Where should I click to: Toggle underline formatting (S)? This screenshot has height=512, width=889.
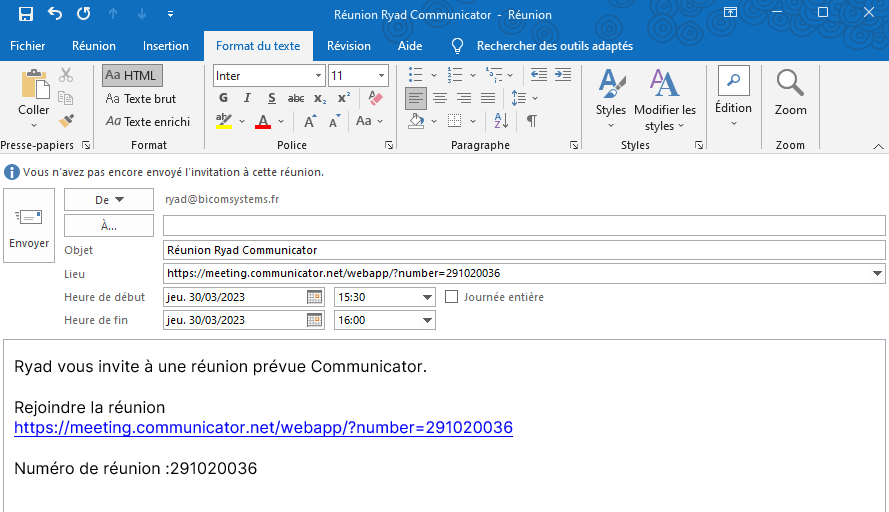click(272, 98)
